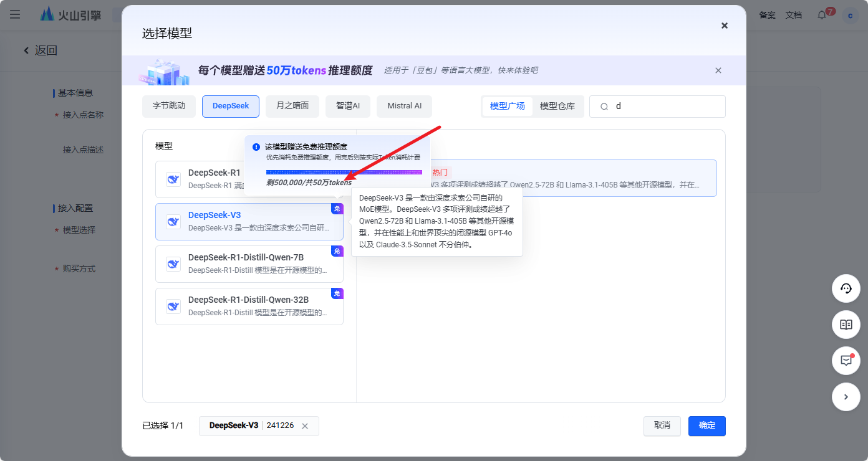This screenshot has height=461, width=868.
Task: Close the model selection dialog
Action: (x=724, y=26)
